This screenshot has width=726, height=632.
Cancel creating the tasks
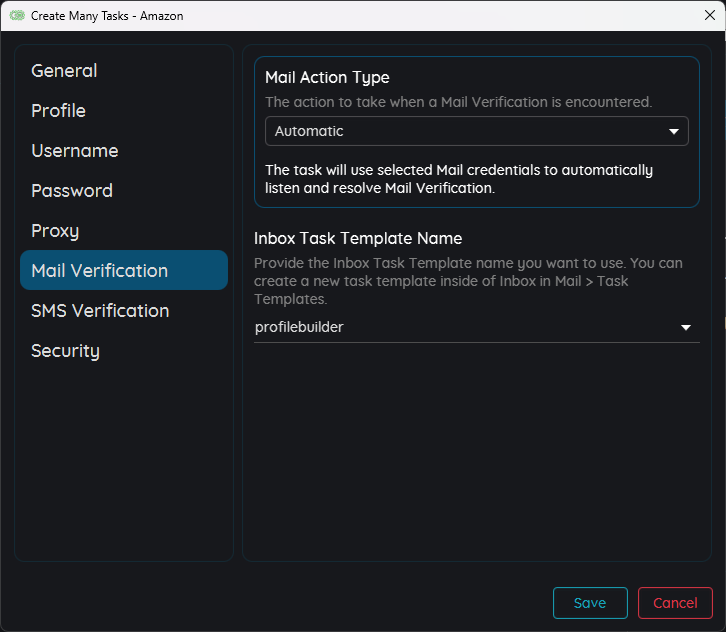point(675,603)
